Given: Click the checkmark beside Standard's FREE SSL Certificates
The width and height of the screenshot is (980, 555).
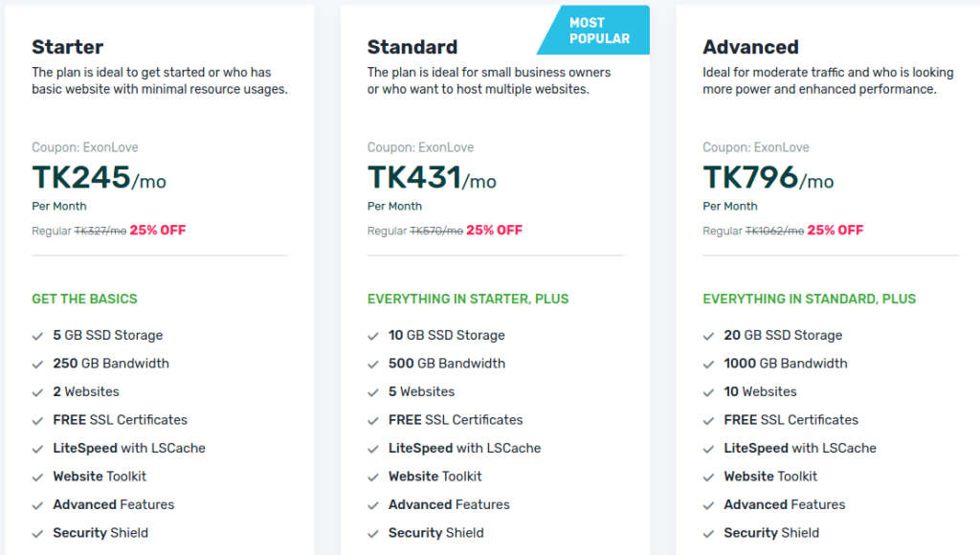Looking at the screenshot, I should pos(373,419).
